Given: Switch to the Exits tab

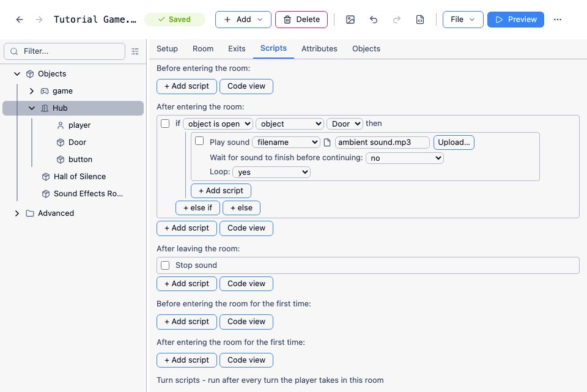Looking at the screenshot, I should pos(237,49).
